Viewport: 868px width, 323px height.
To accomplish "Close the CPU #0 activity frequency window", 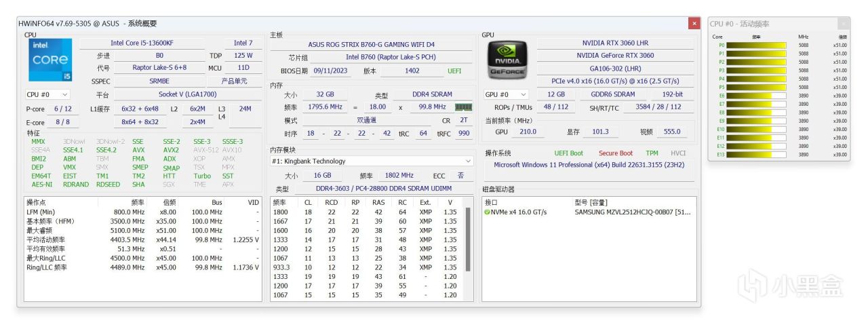I will [843, 24].
